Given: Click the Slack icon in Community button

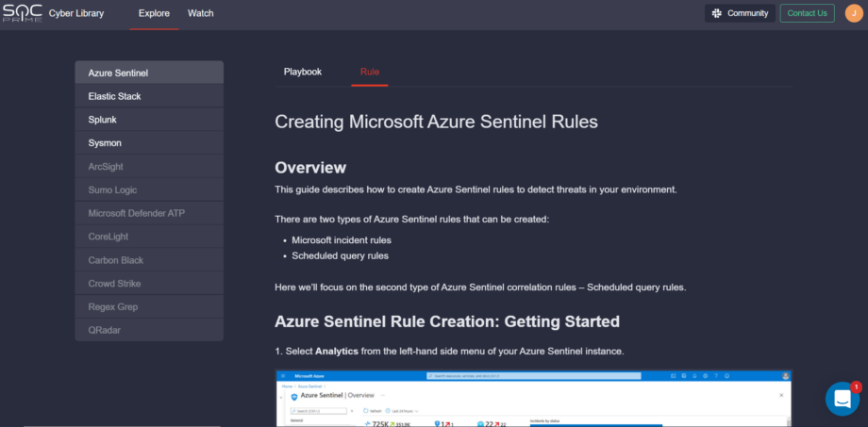Looking at the screenshot, I should coord(716,13).
